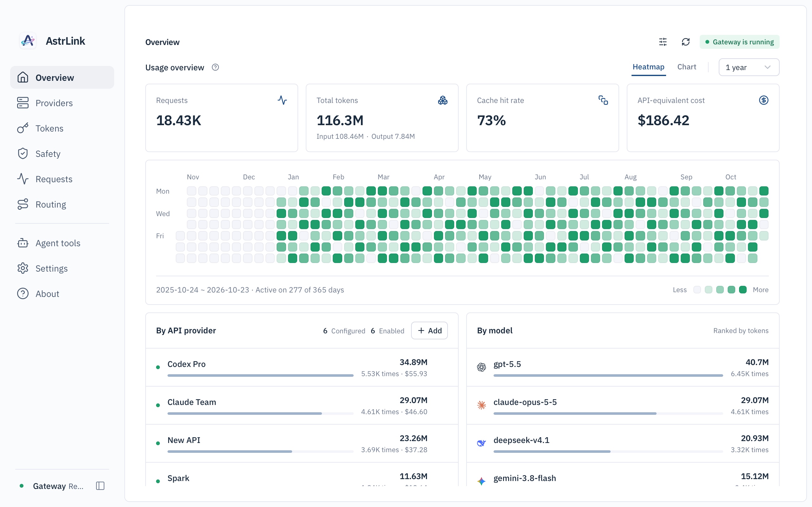The image size is (812, 507).
Task: Select the Heatmap tab
Action: pyautogui.click(x=648, y=67)
